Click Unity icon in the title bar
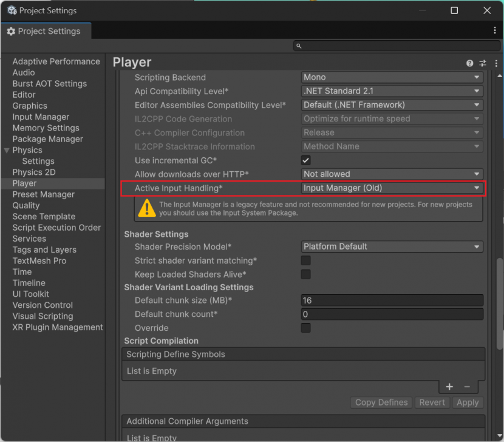 (12, 10)
